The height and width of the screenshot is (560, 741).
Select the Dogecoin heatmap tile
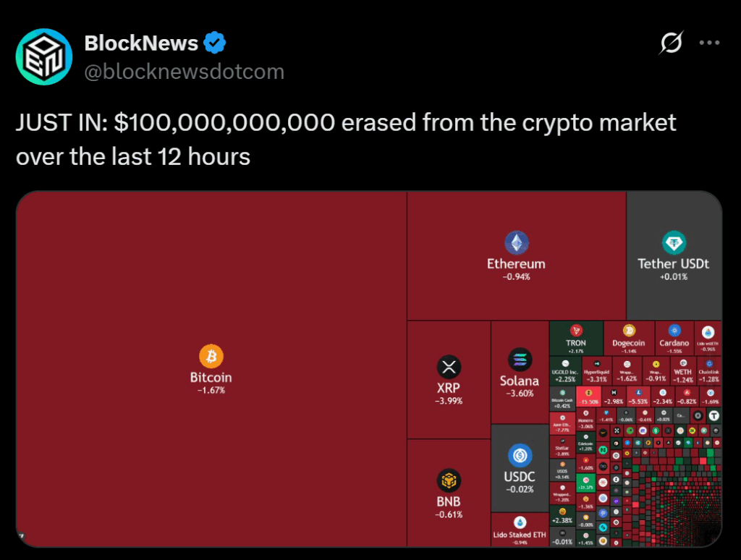[x=628, y=338]
